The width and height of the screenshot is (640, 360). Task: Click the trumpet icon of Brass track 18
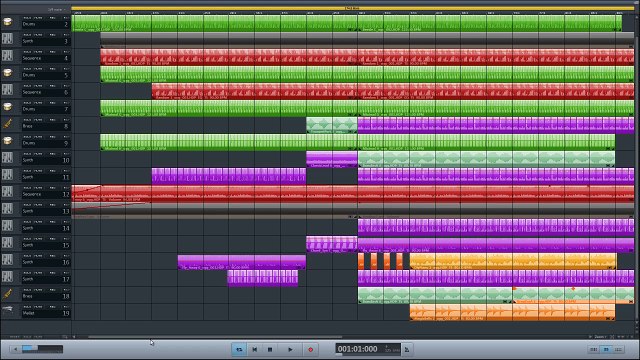(7, 294)
